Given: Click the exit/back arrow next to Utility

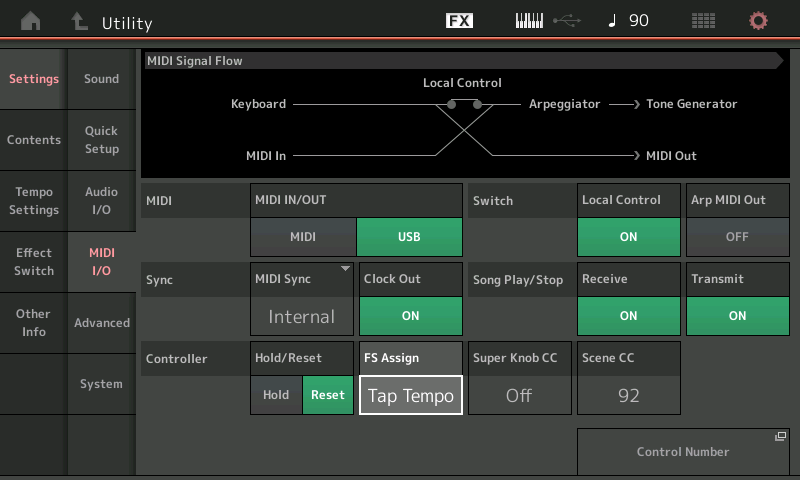Looking at the screenshot, I should click(79, 21).
